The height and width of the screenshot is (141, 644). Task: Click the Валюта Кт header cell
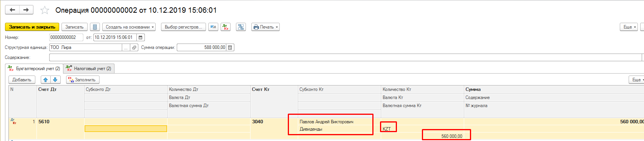point(422,97)
